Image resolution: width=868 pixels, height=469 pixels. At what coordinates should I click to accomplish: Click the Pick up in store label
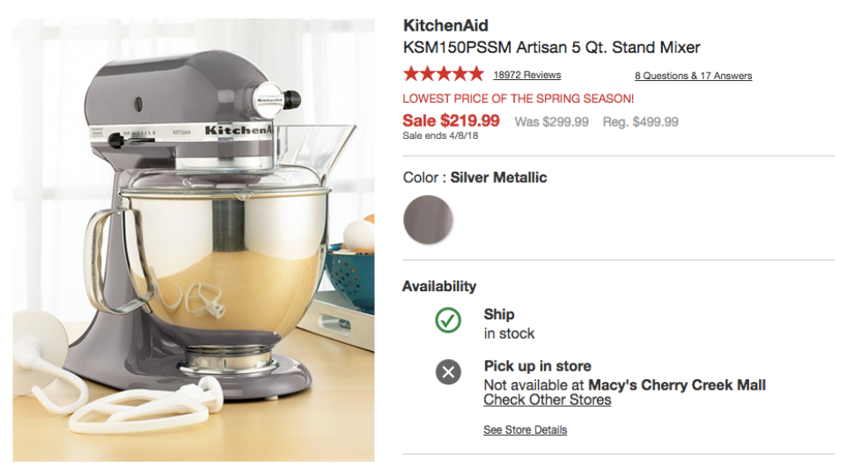tap(537, 366)
